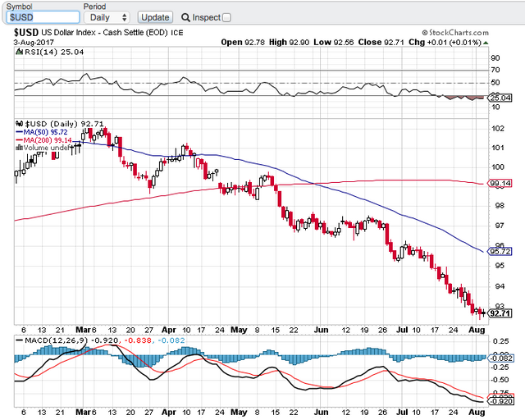Viewport: 525px width, 420px height.
Task: Click the 3-Aug-2017 date text
Action: [x=34, y=42]
